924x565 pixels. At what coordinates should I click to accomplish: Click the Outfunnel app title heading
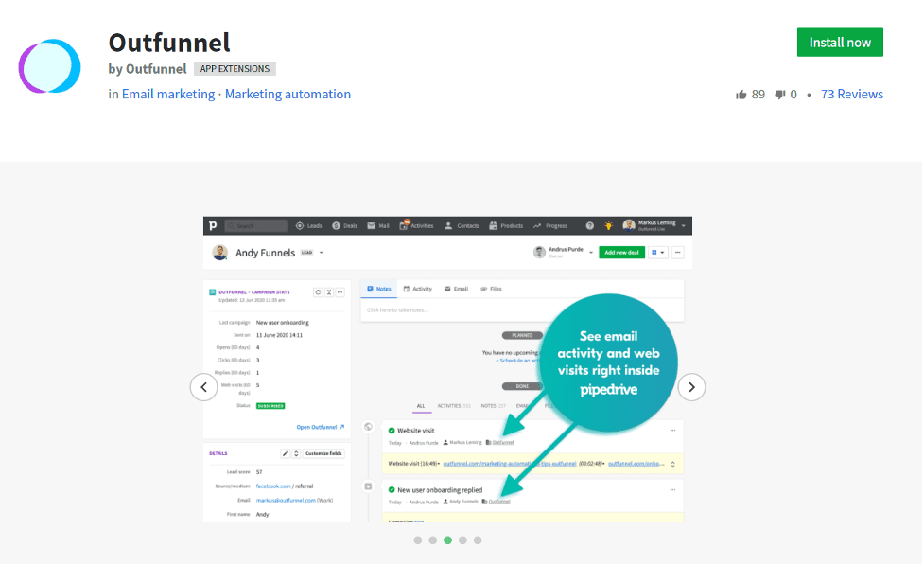[x=169, y=43]
